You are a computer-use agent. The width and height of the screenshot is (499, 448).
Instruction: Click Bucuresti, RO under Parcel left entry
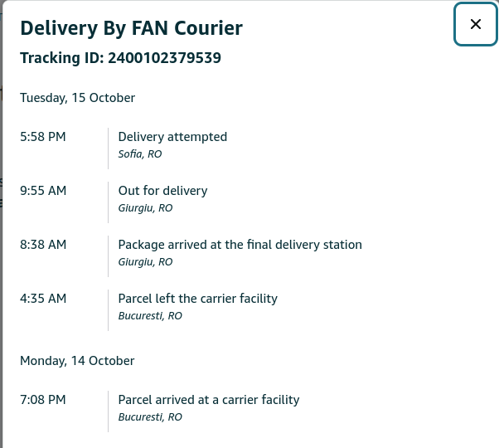tap(150, 316)
